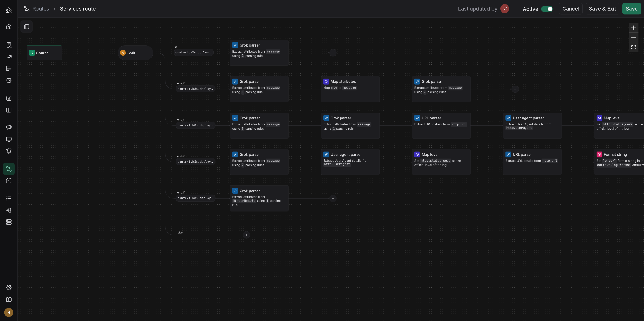644x321 pixels.
Task: Select User agent parser in fourth row
Action: pos(350,162)
